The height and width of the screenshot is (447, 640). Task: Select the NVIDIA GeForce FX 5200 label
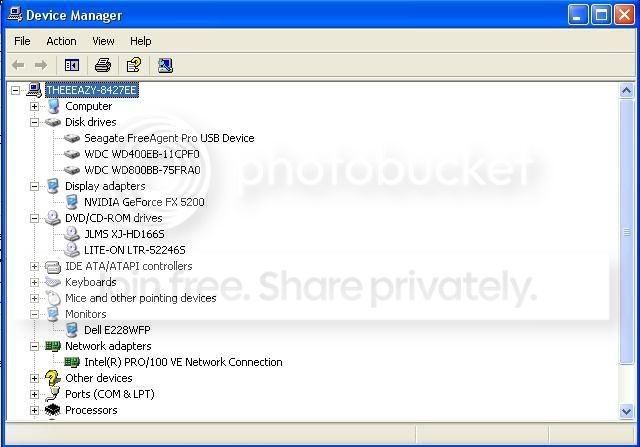[x=144, y=202]
